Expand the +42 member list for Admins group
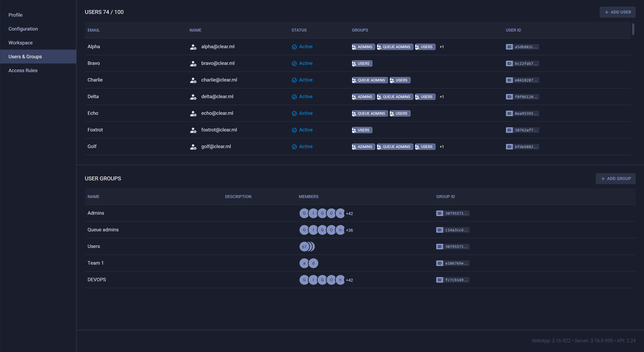 pos(349,213)
